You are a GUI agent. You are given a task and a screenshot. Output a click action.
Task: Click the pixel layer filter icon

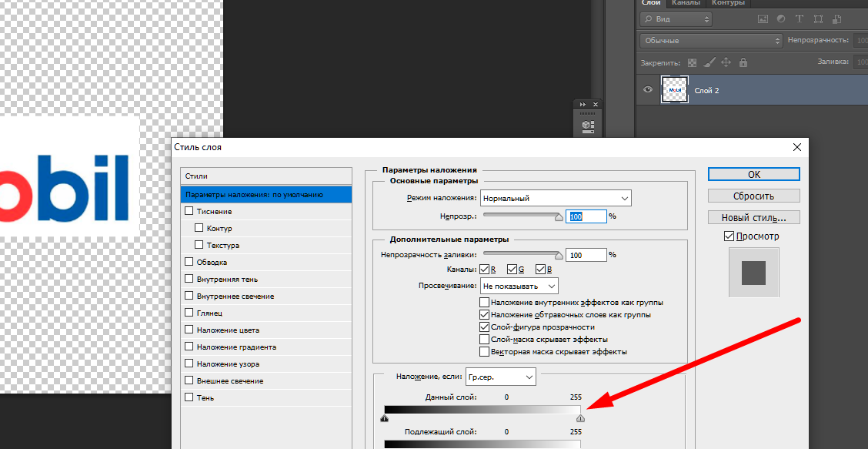point(763,18)
